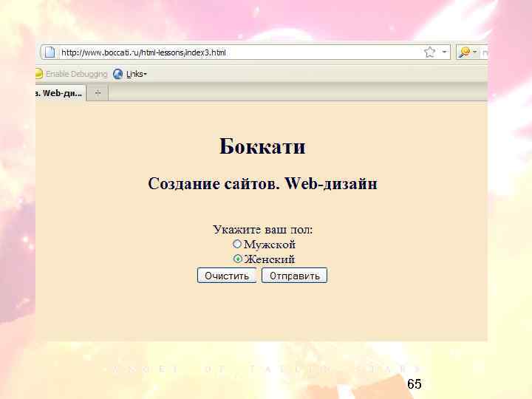Click the Очистить button
Viewport: 532px width, 399px height.
227,276
